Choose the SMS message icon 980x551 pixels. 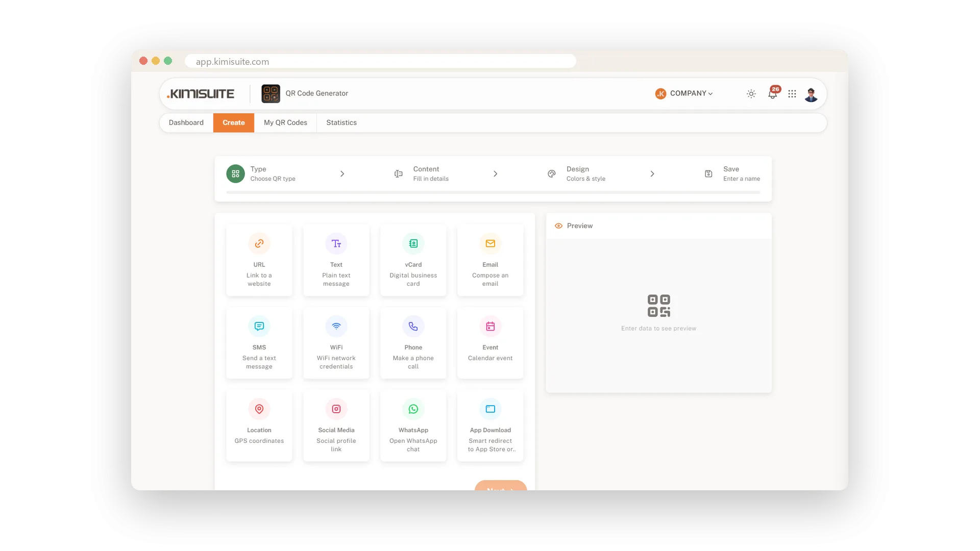pyautogui.click(x=259, y=326)
